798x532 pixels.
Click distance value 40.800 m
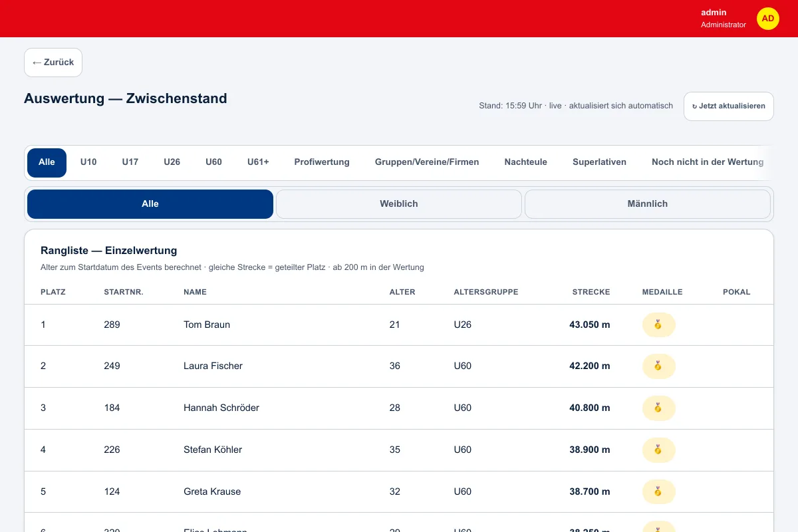point(590,408)
